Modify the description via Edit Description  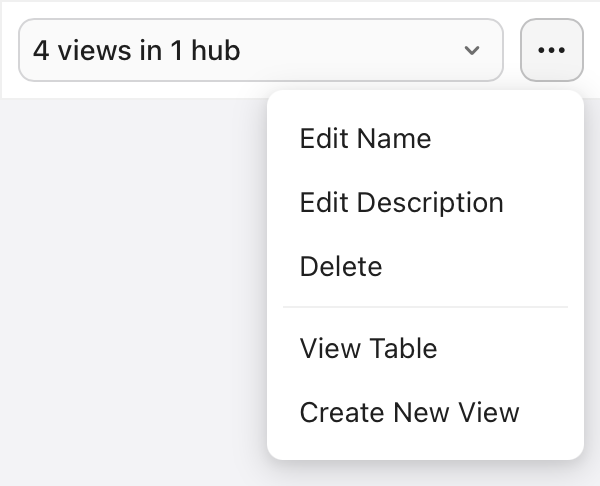coord(401,203)
